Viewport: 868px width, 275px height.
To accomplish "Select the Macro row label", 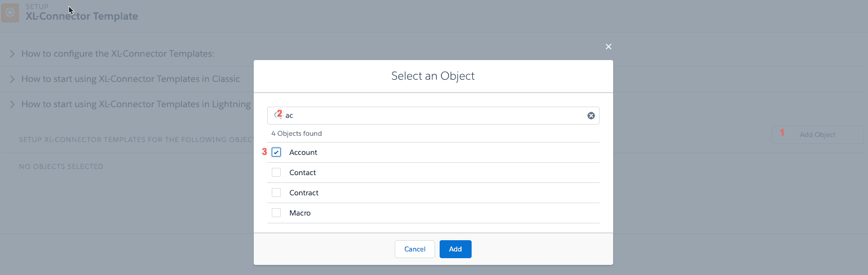I will coord(300,213).
